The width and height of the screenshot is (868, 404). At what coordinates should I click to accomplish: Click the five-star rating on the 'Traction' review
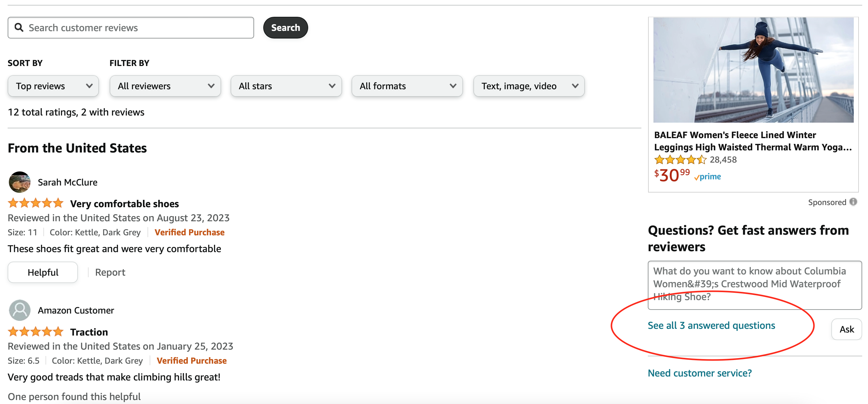(35, 332)
